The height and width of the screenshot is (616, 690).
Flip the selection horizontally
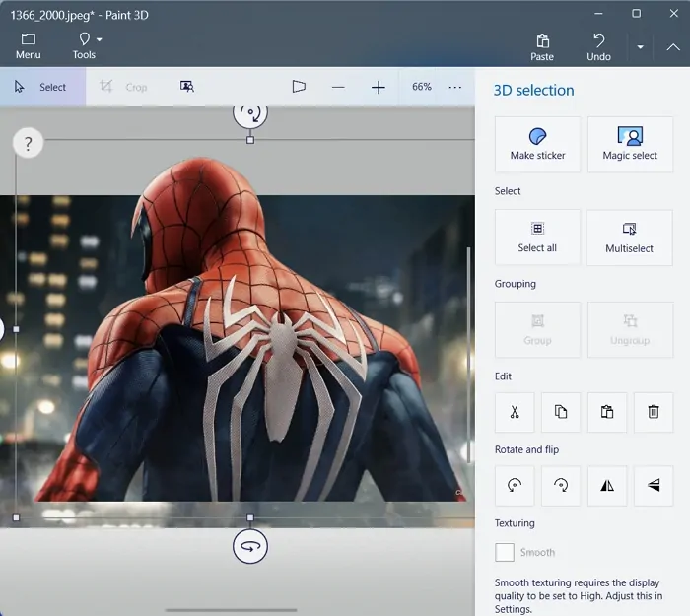(607, 486)
